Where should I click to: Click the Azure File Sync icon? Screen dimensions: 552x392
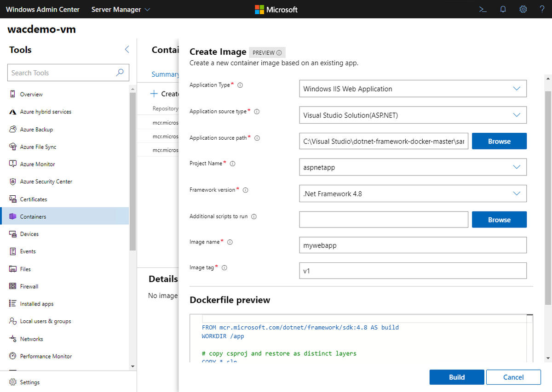tap(12, 147)
